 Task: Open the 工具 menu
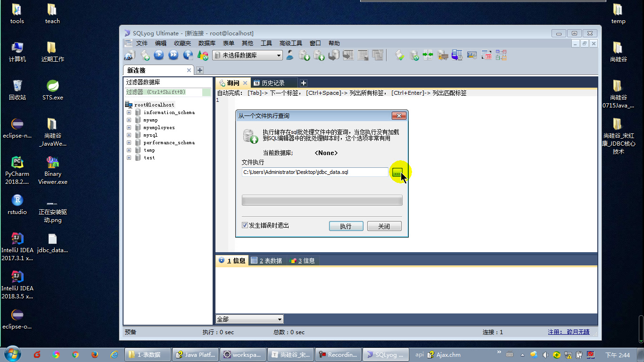[x=266, y=43]
